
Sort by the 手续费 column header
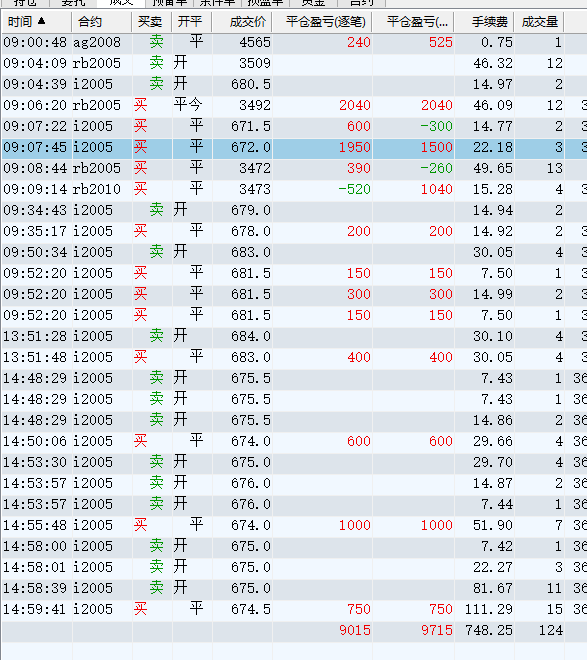tap(484, 21)
